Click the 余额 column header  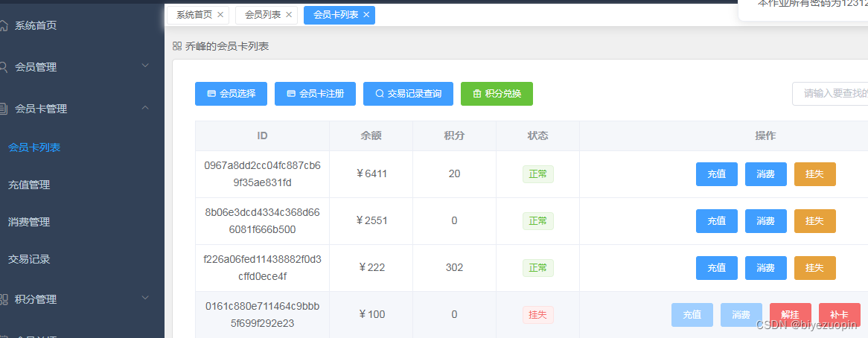(371, 136)
